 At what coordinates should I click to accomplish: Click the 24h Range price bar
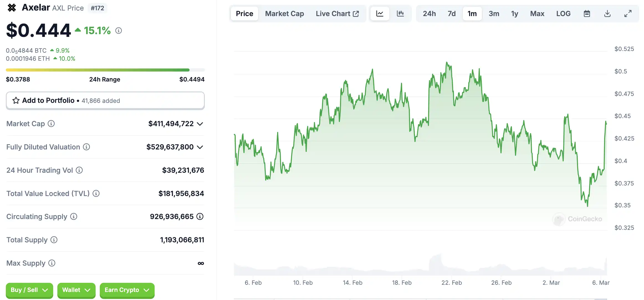[105, 70]
